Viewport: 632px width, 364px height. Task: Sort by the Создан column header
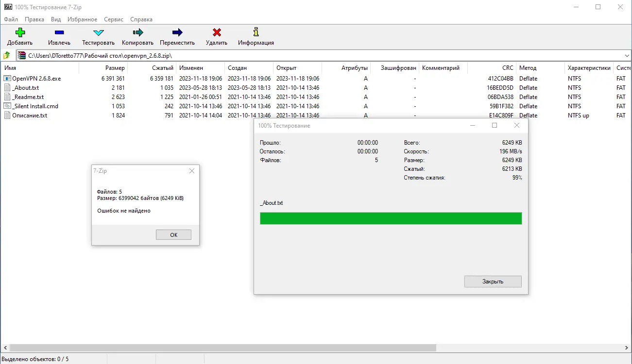(249, 68)
